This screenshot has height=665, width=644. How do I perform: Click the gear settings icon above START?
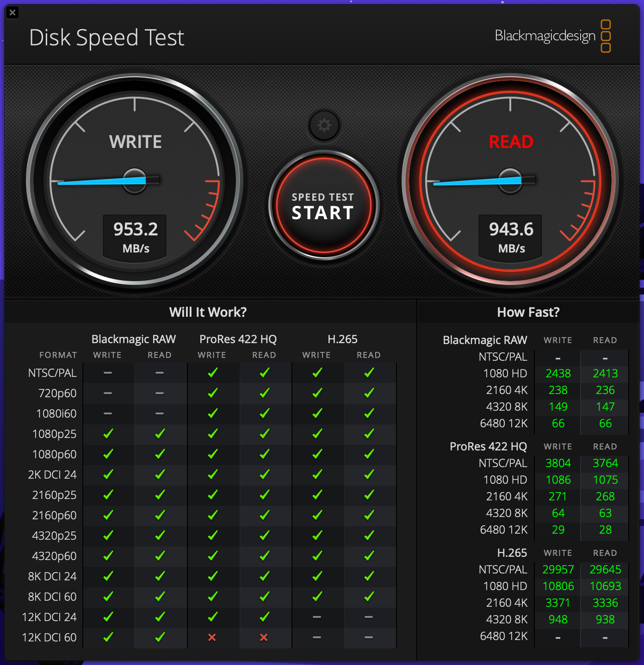(x=324, y=125)
